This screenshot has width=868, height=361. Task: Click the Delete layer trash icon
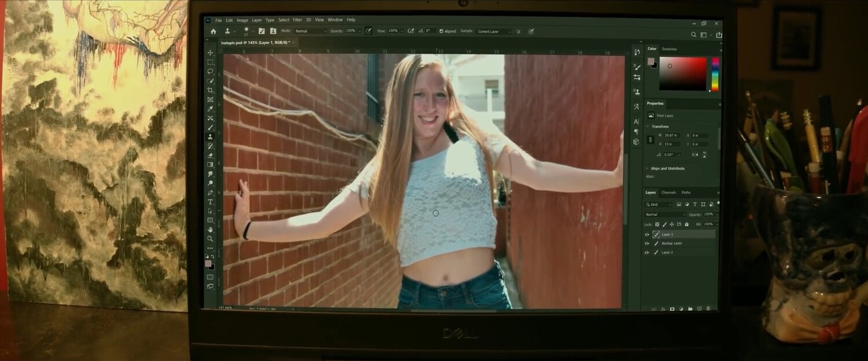[x=708, y=309]
